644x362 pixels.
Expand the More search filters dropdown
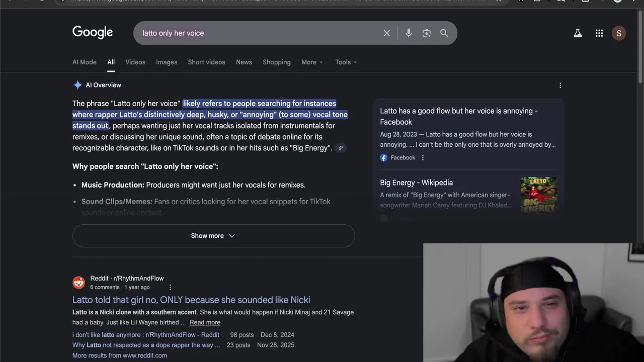[312, 62]
